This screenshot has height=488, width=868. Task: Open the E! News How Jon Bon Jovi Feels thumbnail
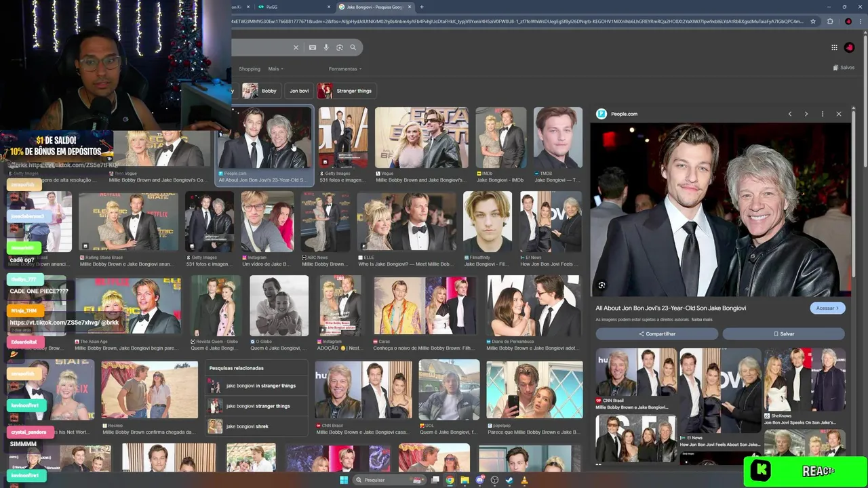[x=551, y=222]
